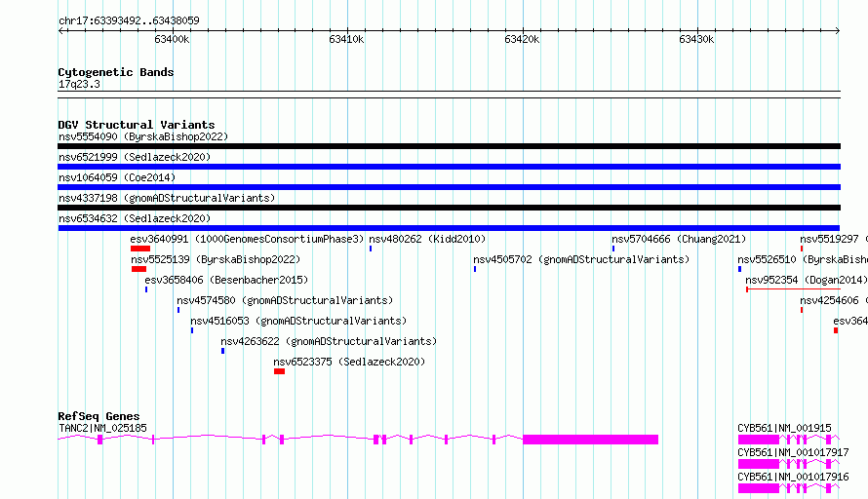Click the red nsv6523375 variant block
Viewport: 868px width, 499px height.
(279, 371)
